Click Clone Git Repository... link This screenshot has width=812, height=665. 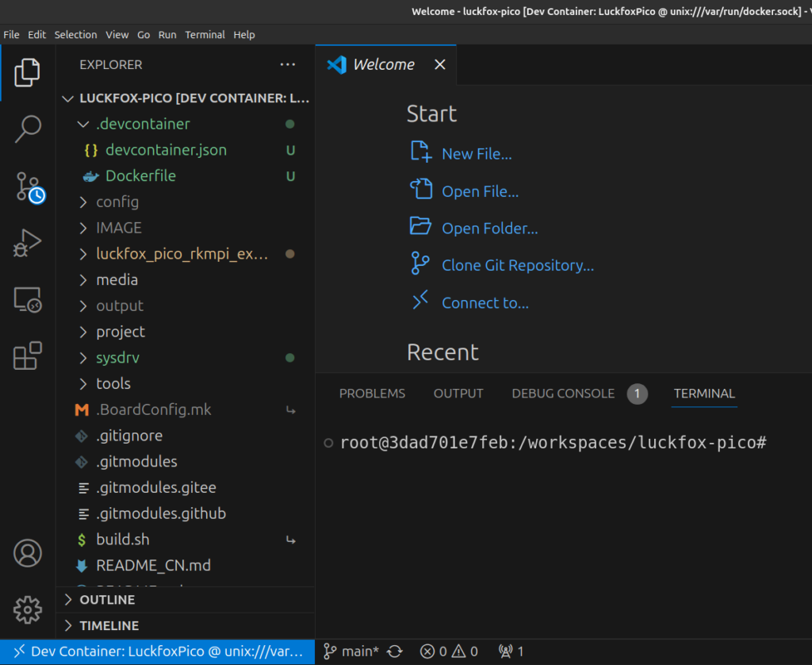point(518,265)
